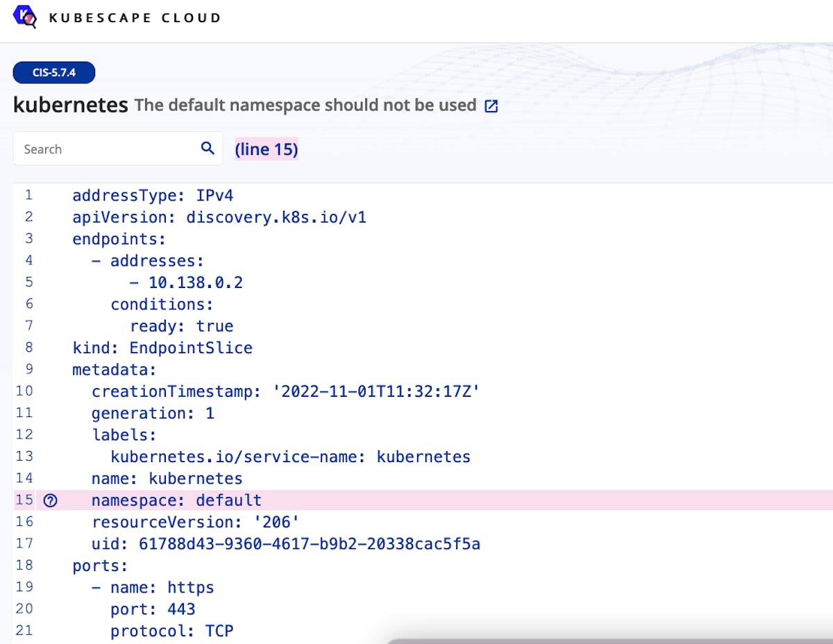Click the CIS-5.7.4 control badge
The height and width of the screenshot is (644, 833).
click(x=54, y=73)
